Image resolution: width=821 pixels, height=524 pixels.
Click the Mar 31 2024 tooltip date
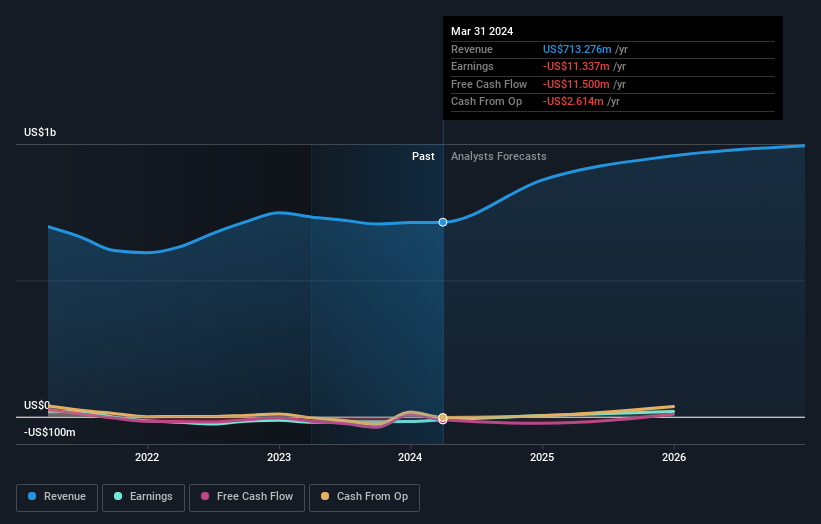482,31
